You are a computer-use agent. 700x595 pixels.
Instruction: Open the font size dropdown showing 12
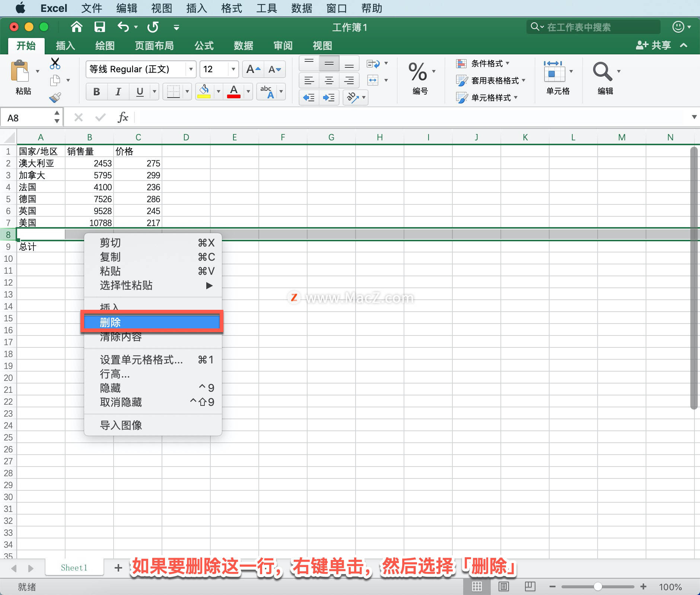(x=219, y=69)
